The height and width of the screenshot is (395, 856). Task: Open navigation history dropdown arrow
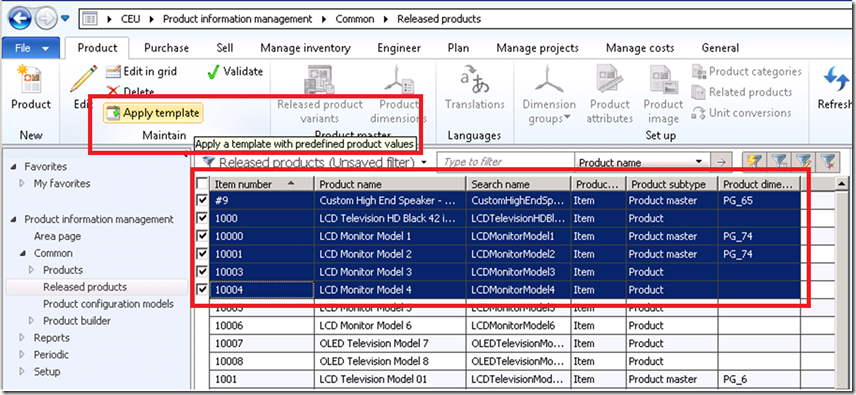point(66,19)
